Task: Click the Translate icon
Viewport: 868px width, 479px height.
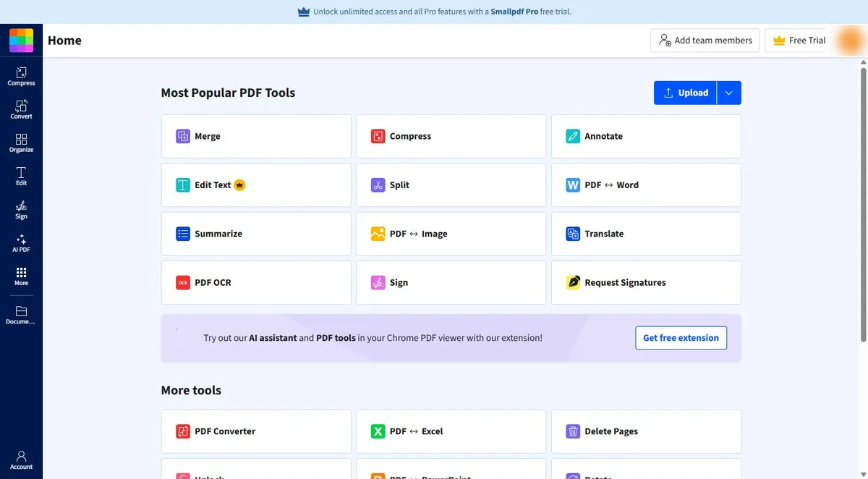Action: click(x=573, y=234)
